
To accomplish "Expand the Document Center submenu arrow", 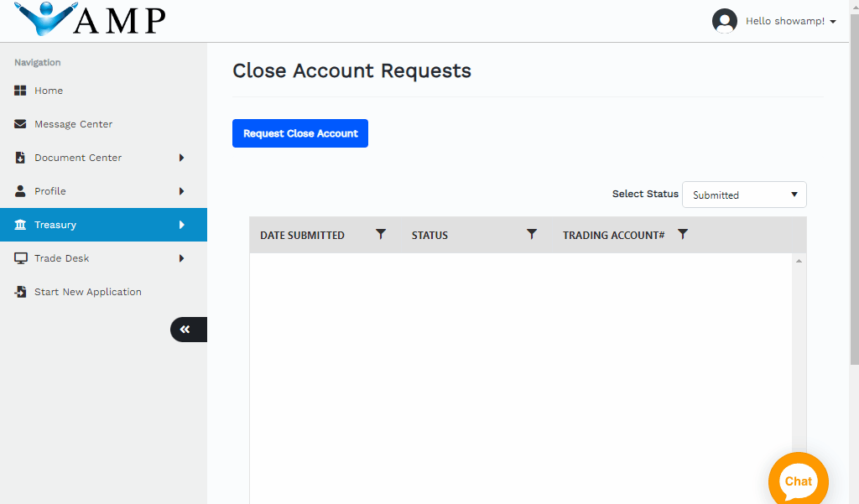I will click(181, 158).
